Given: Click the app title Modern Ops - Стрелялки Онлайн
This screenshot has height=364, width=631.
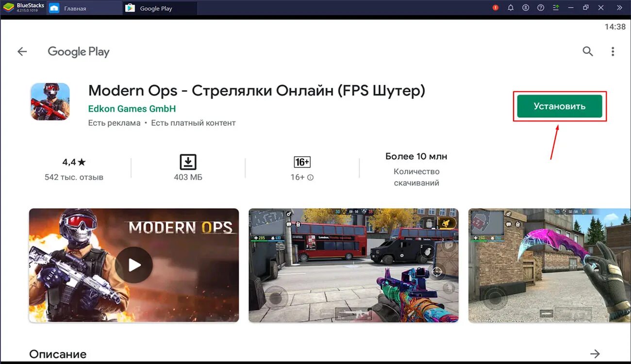Looking at the screenshot, I should click(257, 91).
